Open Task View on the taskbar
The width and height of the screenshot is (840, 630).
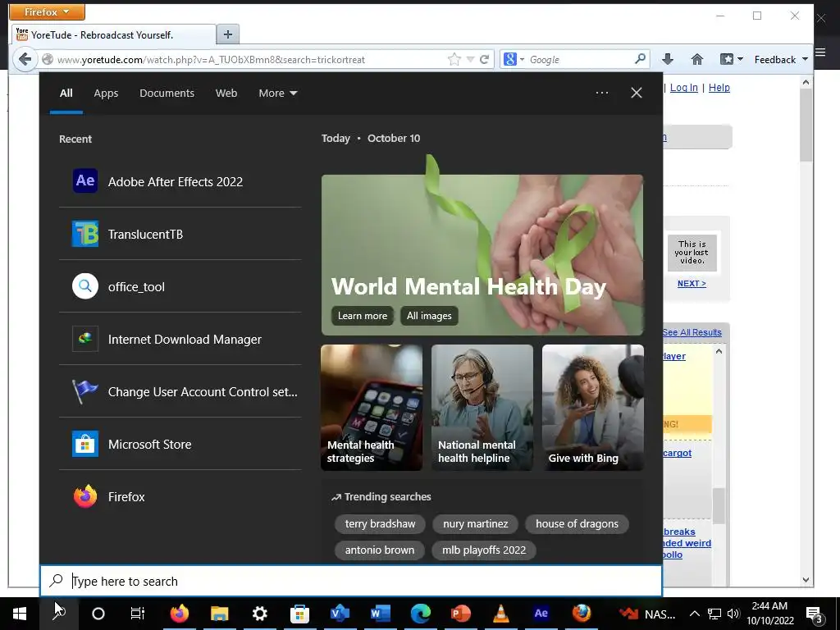[x=138, y=614]
